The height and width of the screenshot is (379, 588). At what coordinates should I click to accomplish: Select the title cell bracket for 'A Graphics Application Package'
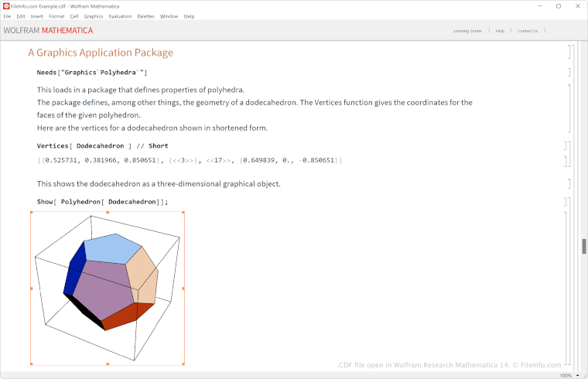tap(569, 52)
